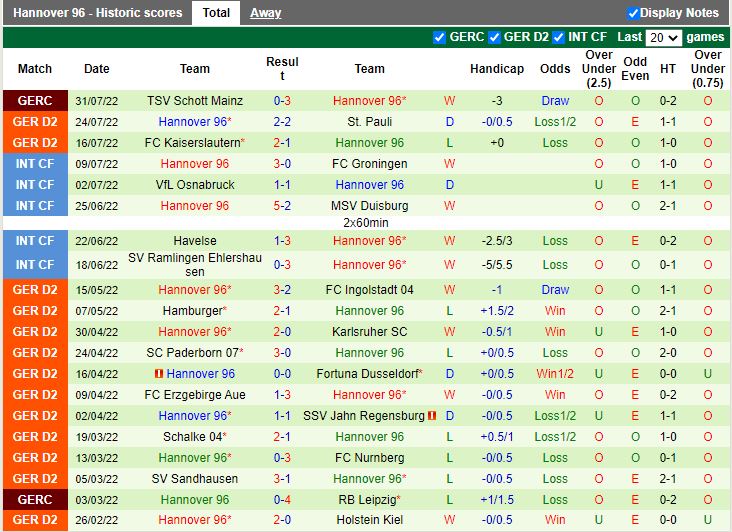Click the Odds column header
This screenshot has width=732, height=532.
[x=555, y=69]
